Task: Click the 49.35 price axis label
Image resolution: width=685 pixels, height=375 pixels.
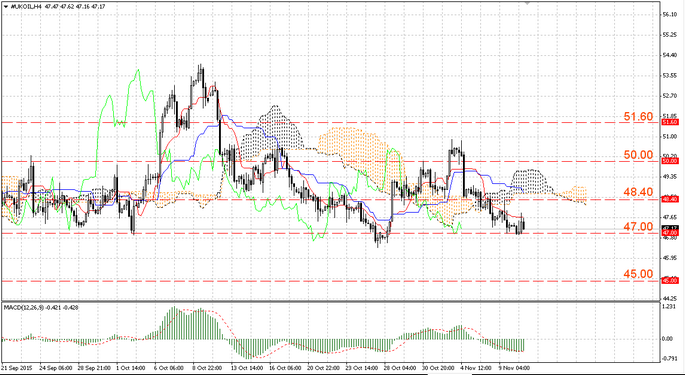Action: pyautogui.click(x=669, y=177)
